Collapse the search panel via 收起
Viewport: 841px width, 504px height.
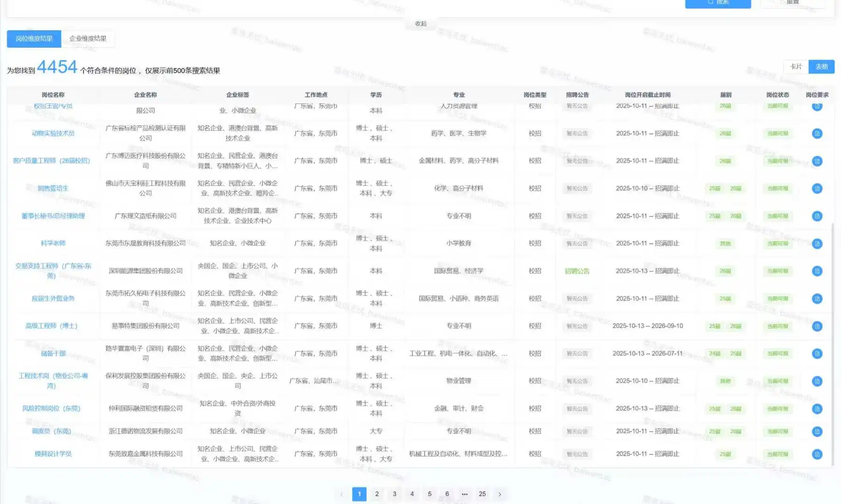pos(421,24)
